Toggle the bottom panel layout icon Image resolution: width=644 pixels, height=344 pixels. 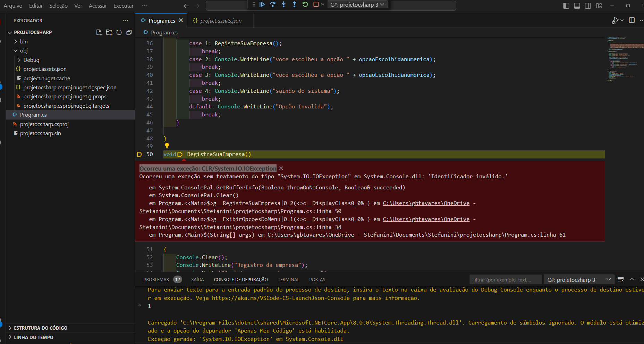click(x=577, y=6)
